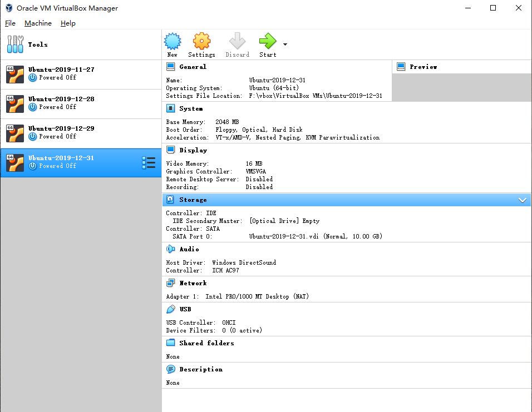Viewport: 532px width, 412px height.
Task: Open Settings with the gear icon
Action: tap(201, 41)
